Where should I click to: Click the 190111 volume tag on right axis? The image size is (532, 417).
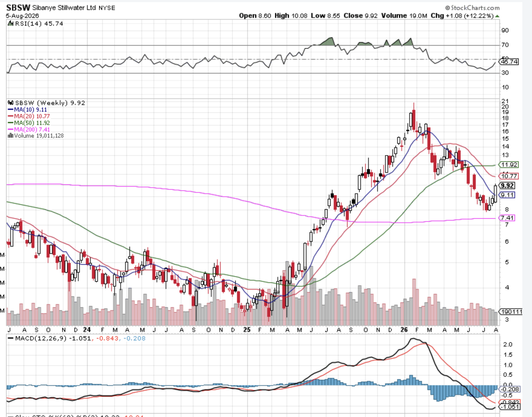511,312
